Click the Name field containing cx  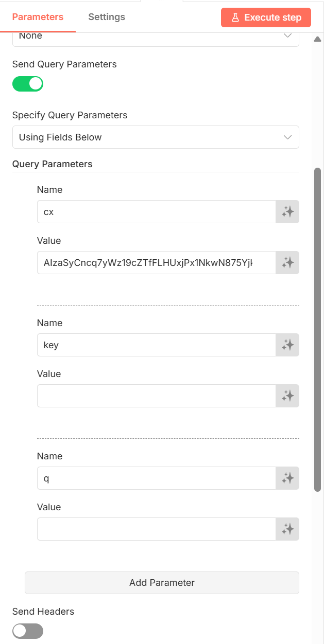(156, 211)
